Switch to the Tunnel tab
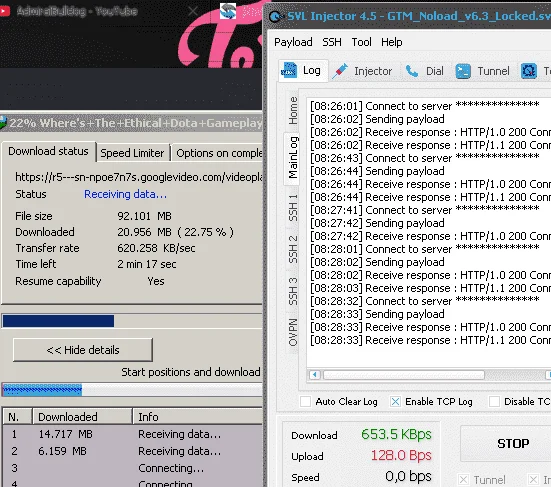The height and width of the screenshot is (487, 551). point(482,71)
